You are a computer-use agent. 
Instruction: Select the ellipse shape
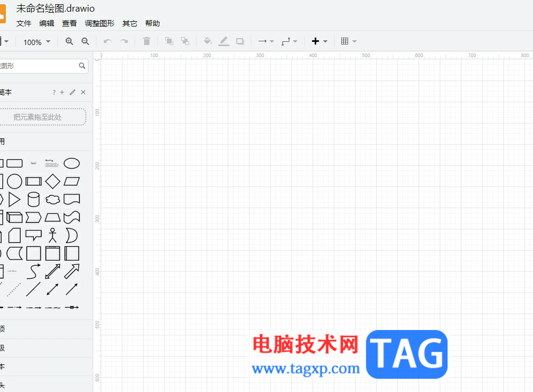(x=72, y=163)
